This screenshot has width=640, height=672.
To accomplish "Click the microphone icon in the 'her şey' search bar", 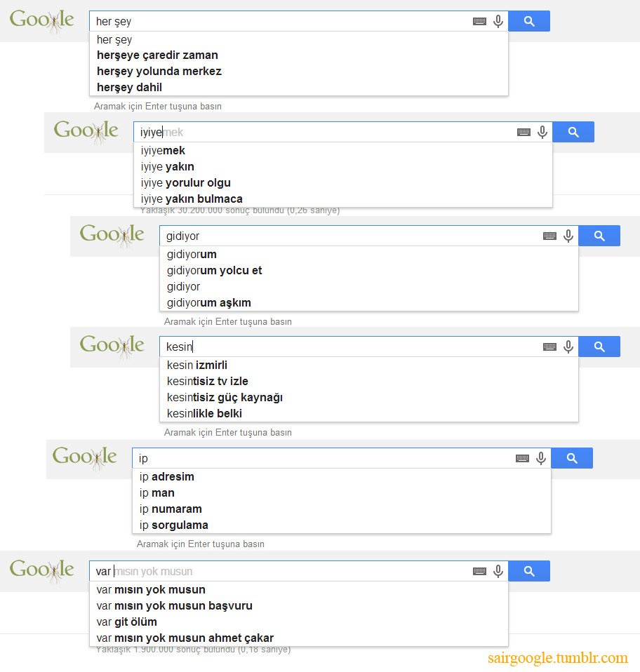I will coord(498,21).
